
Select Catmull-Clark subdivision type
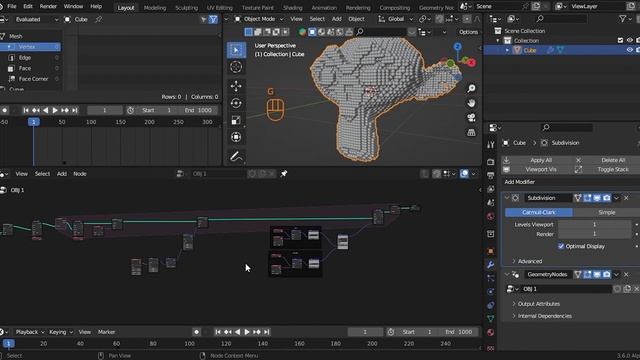(539, 212)
